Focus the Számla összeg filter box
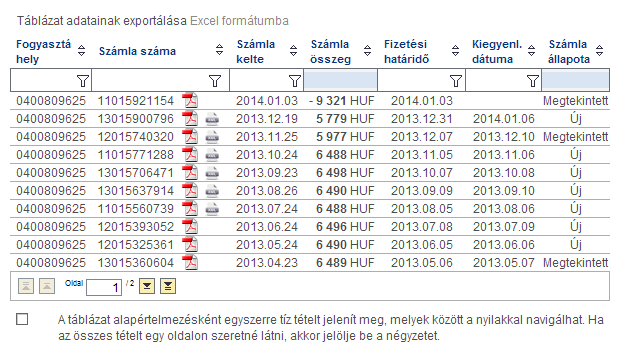This screenshot has height=362, width=636. coord(340,80)
